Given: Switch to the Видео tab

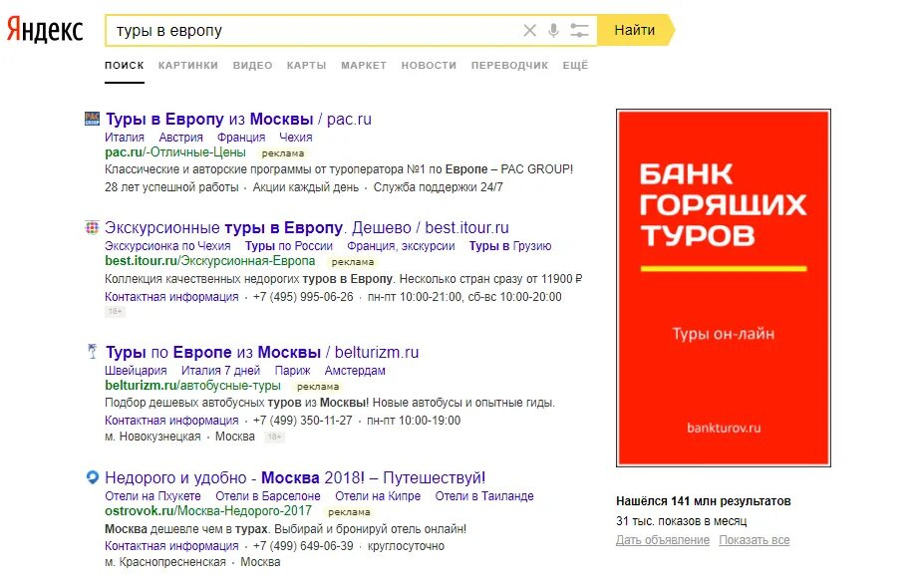Looking at the screenshot, I should pos(252,65).
